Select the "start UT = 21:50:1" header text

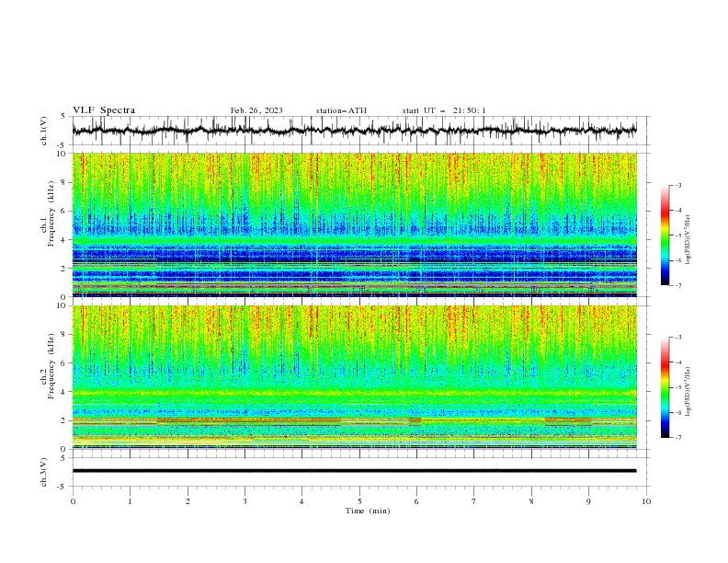(x=444, y=110)
